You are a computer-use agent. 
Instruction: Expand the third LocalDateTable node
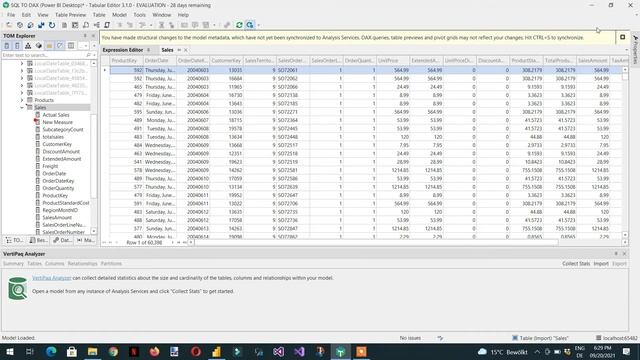pyautogui.click(x=22, y=78)
